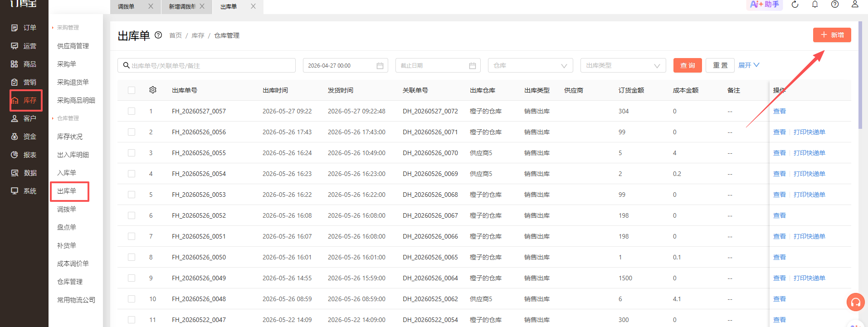Click the 重置 reset button
Image resolution: width=868 pixels, height=327 pixels.
point(720,65)
